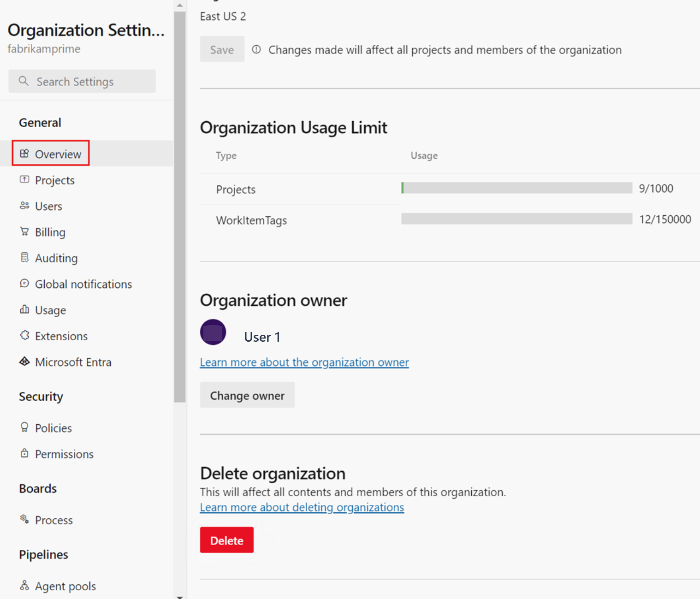
Task: Select the Permissions lock icon
Action: (24, 454)
